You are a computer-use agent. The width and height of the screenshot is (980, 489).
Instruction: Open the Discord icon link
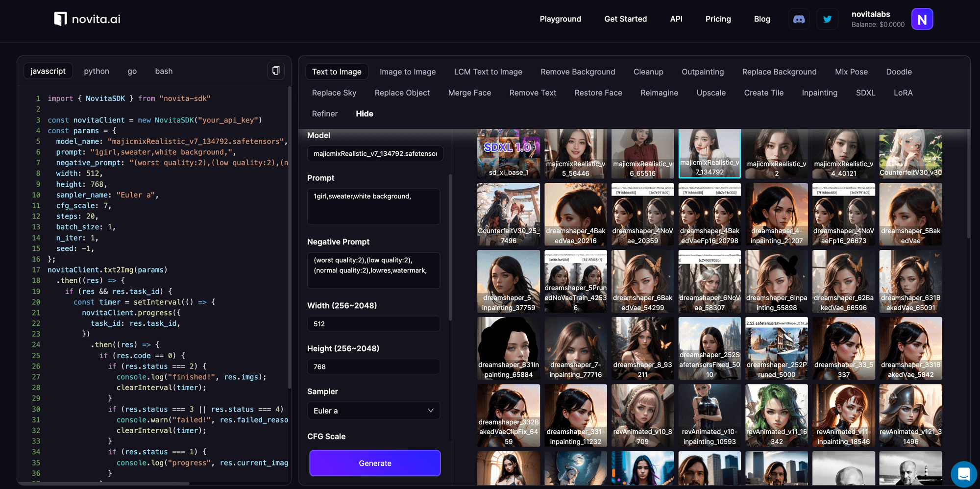coord(799,19)
